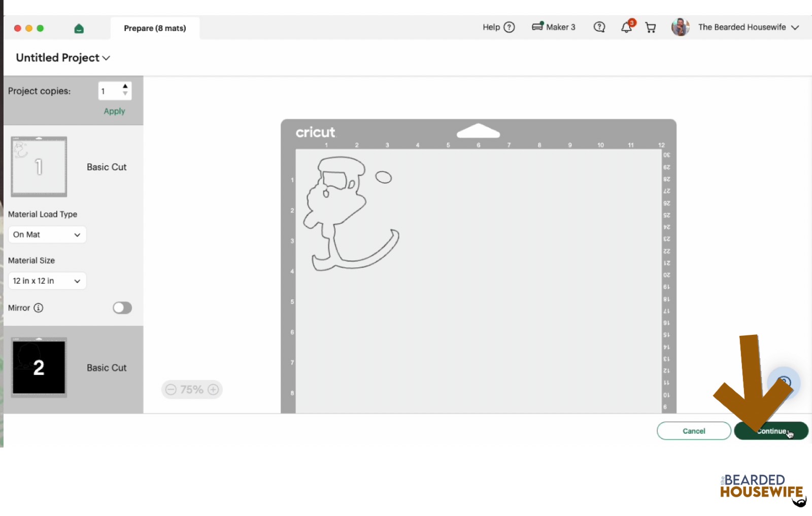Image resolution: width=812 pixels, height=516 pixels.
Task: Increase project copies with up arrow
Action: [x=125, y=86]
